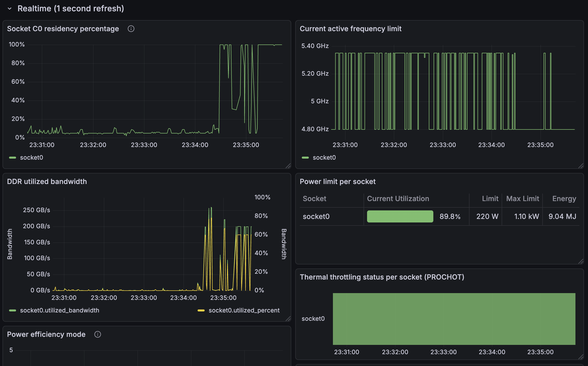Click the Max Limit column header
The height and width of the screenshot is (366, 588).
(522, 199)
